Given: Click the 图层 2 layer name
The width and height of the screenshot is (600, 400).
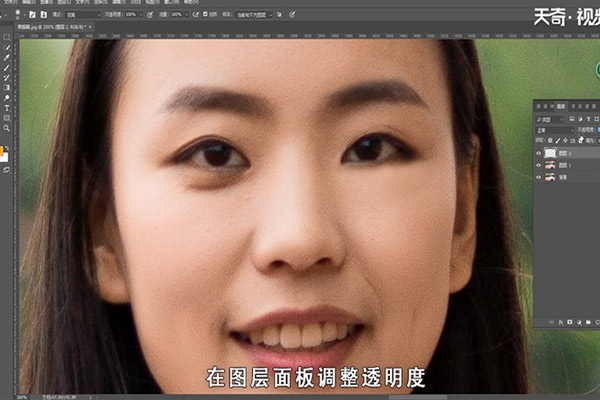Looking at the screenshot, I should tap(565, 153).
